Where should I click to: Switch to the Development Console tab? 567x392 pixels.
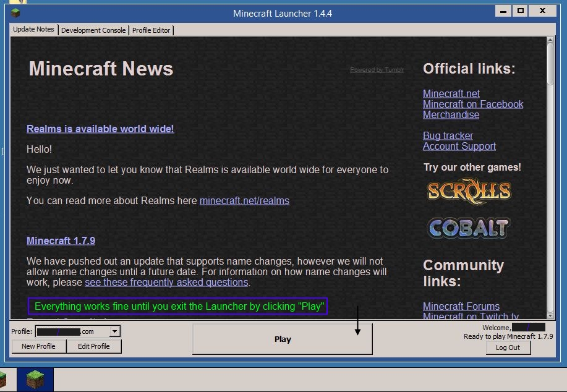[93, 30]
